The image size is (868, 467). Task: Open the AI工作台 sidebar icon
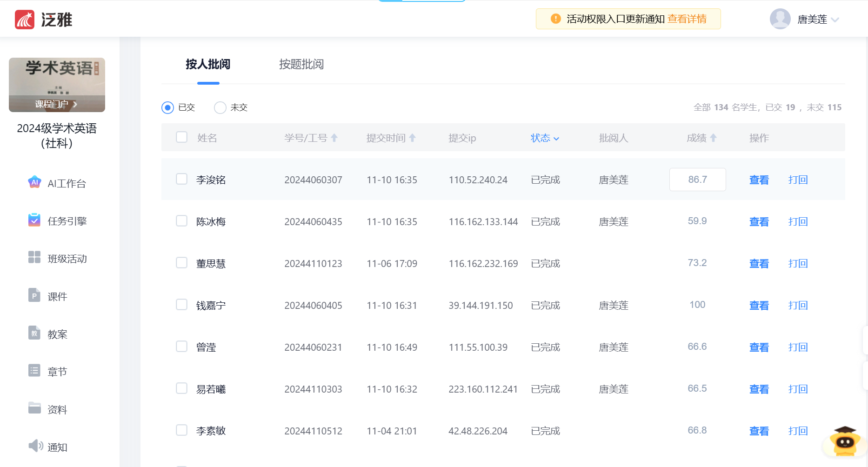pos(34,182)
